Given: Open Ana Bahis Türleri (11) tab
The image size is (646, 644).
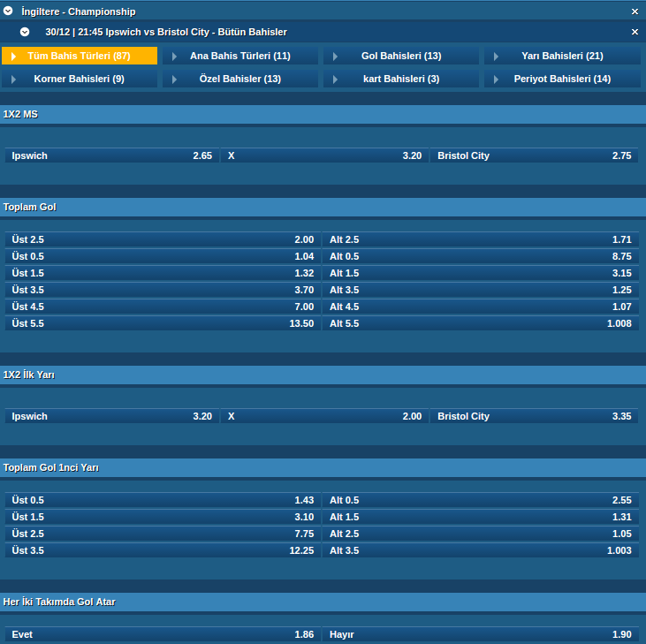Looking at the screenshot, I should click(240, 56).
